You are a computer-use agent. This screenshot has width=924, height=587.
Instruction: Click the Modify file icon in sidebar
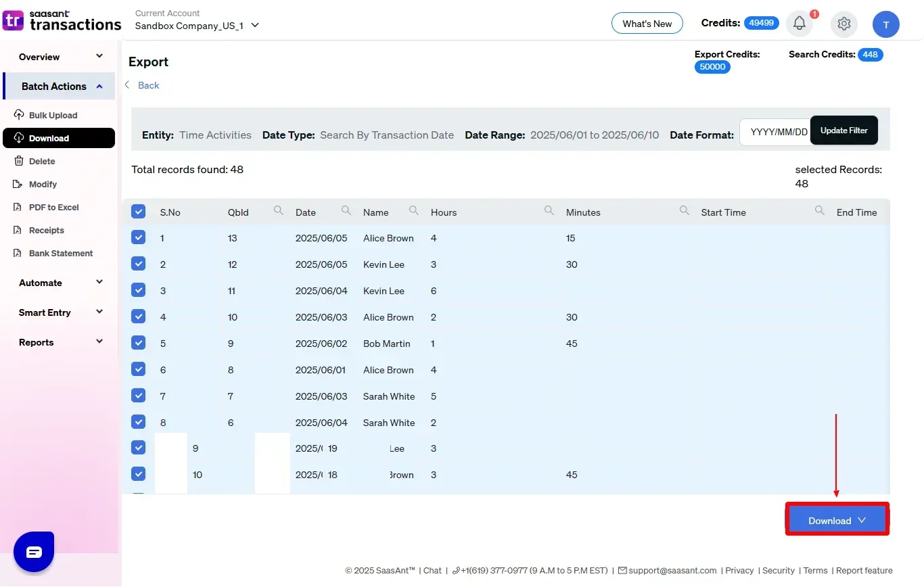pyautogui.click(x=19, y=184)
